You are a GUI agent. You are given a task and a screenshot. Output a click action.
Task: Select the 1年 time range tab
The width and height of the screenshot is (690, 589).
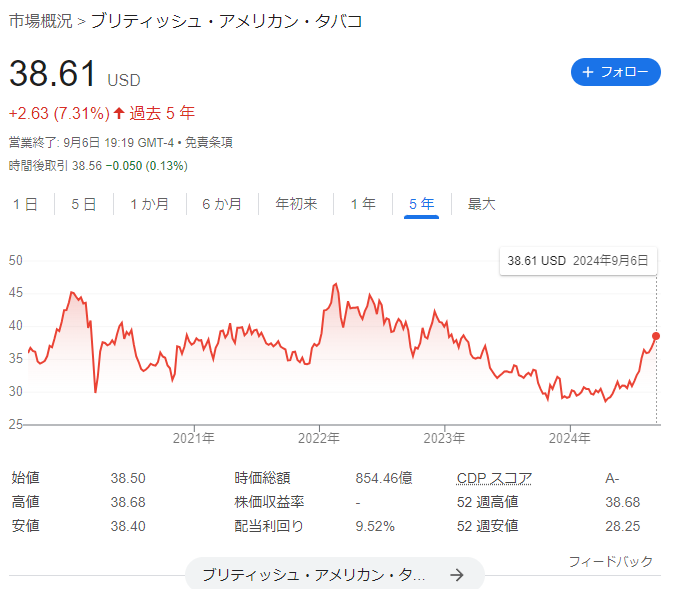click(x=363, y=204)
